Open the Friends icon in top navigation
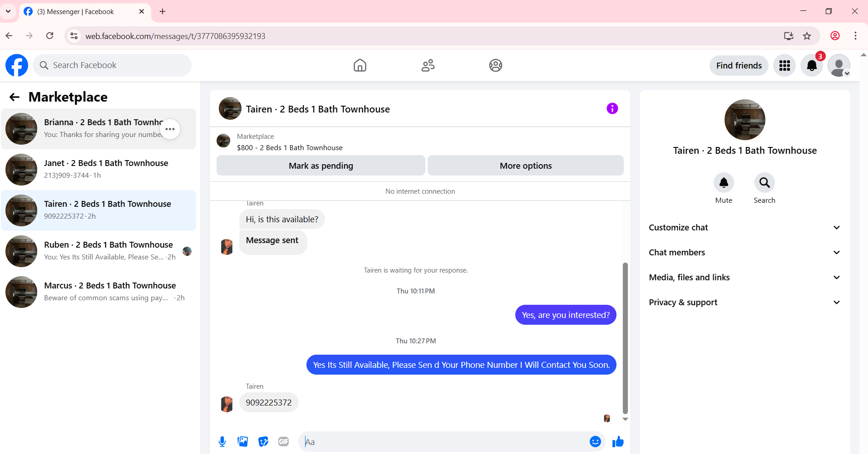 [428, 65]
